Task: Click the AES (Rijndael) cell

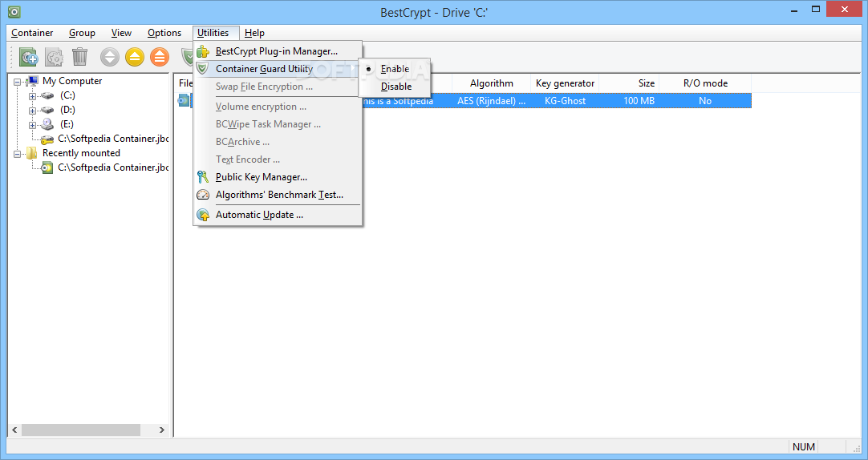Action: coord(492,101)
